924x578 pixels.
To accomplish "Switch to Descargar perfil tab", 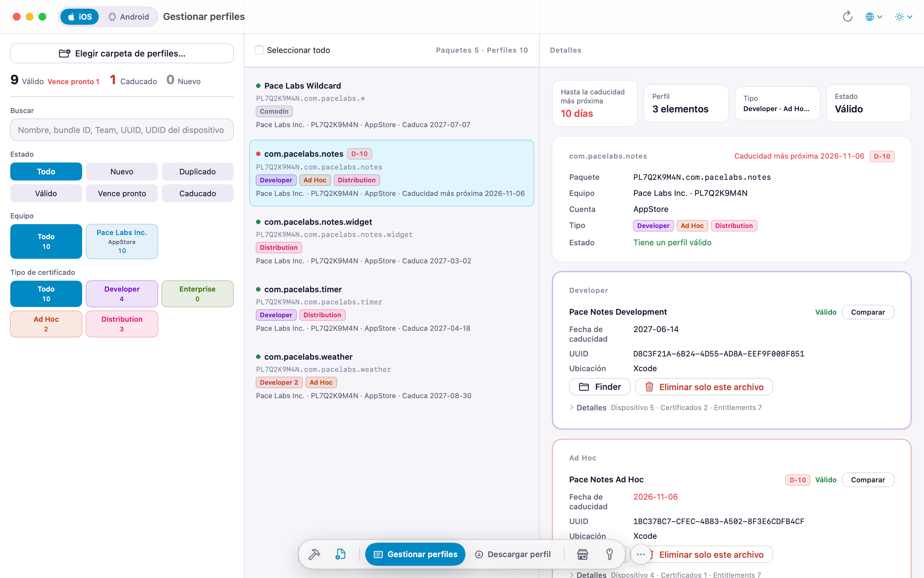I will point(513,554).
